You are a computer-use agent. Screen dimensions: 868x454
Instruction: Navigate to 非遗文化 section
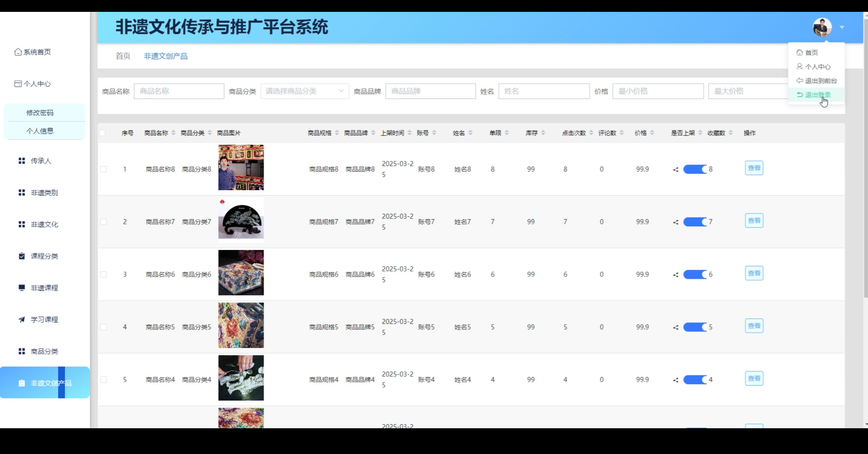tap(43, 224)
